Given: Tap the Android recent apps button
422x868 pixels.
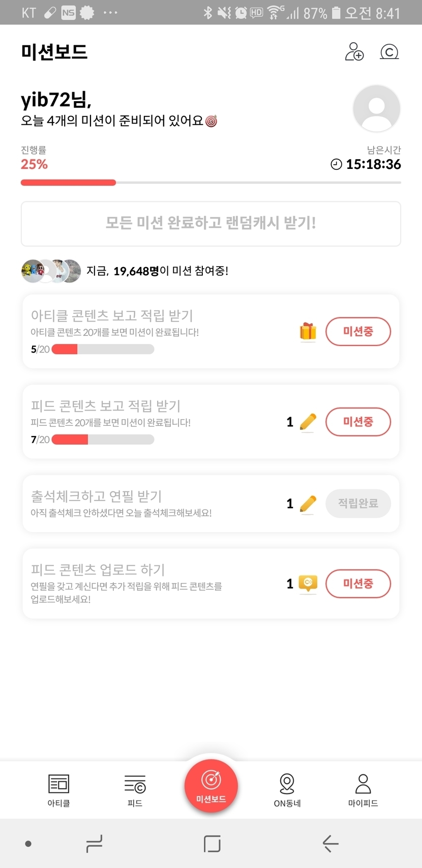Looking at the screenshot, I should tap(95, 843).
